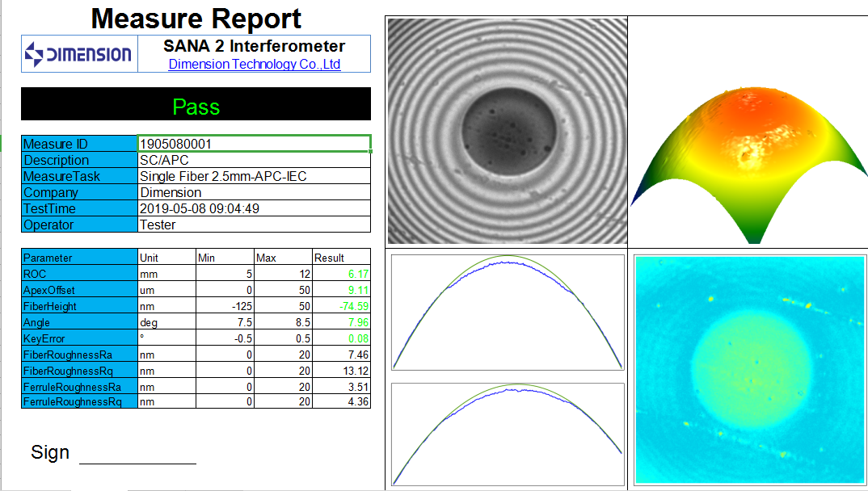Click the Sign label

click(x=50, y=452)
